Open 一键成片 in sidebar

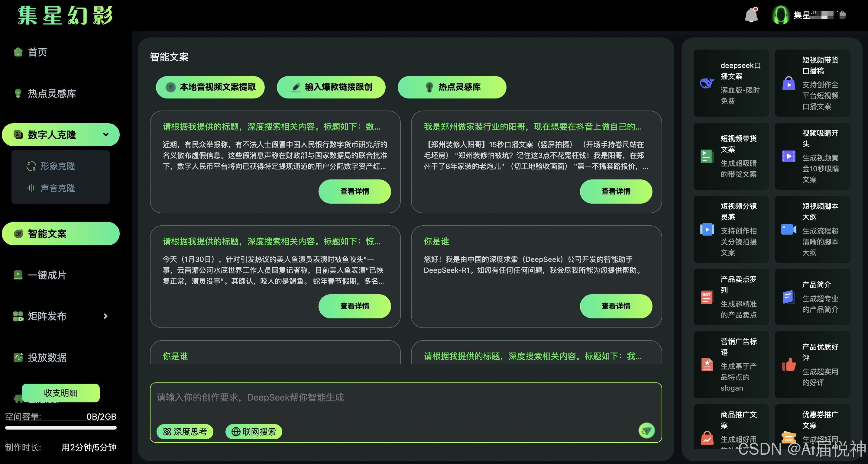(x=47, y=275)
